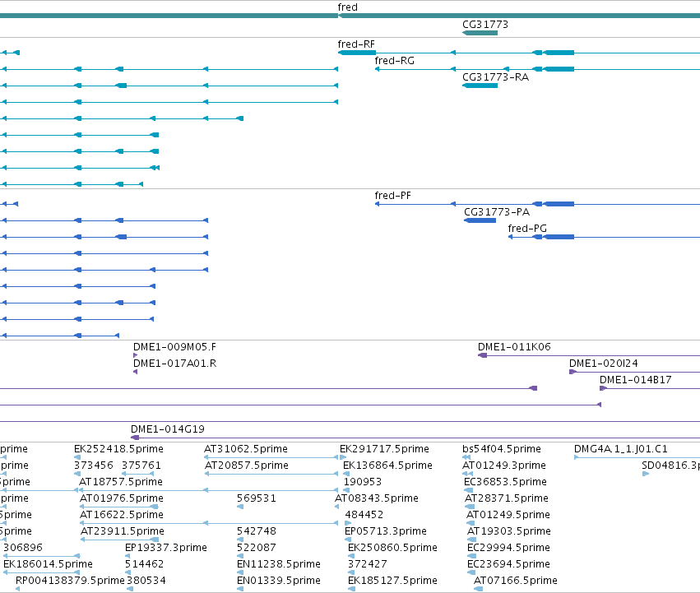The height and width of the screenshot is (593, 700).
Task: Select 375761 feature label
Action: [x=141, y=466]
